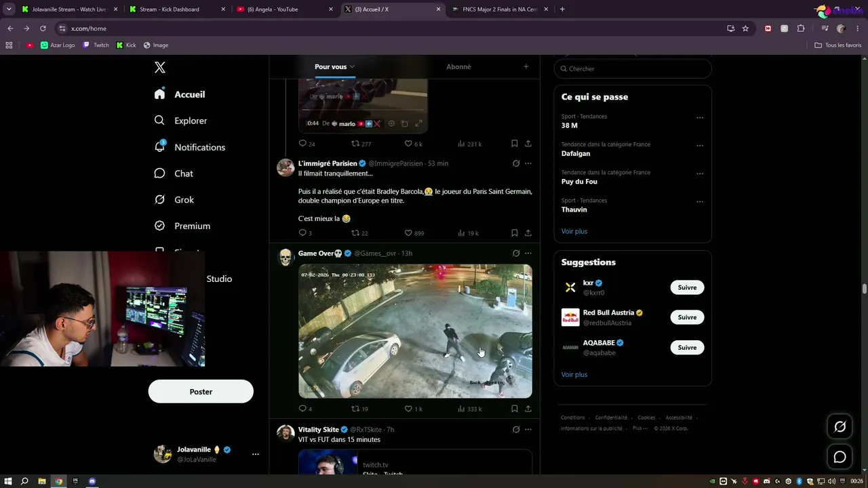Open the floating Grok button
Screen dimensions: 868x488
840,427
